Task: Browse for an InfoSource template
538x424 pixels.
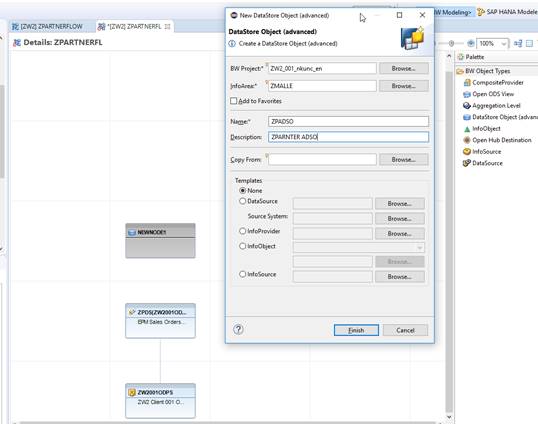Action: (399, 276)
